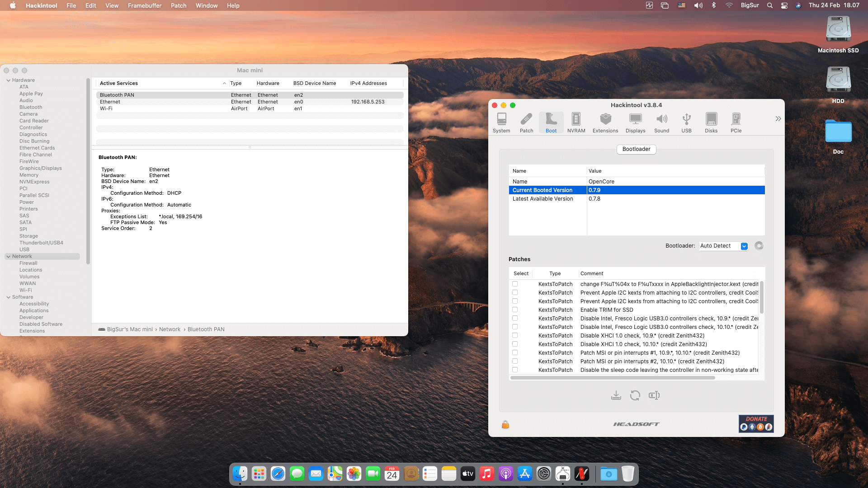Open the USB section in Hackintool
Screen dimensions: 868x488
686,122
